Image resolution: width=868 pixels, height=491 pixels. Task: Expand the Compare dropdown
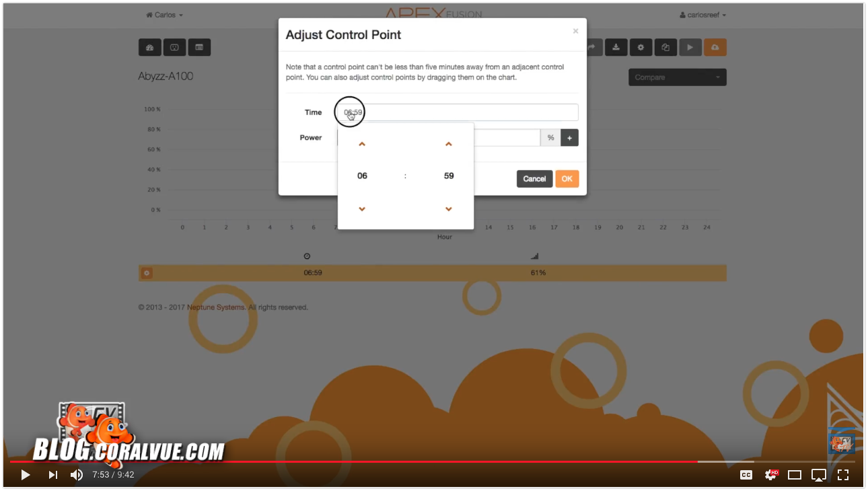pyautogui.click(x=677, y=77)
